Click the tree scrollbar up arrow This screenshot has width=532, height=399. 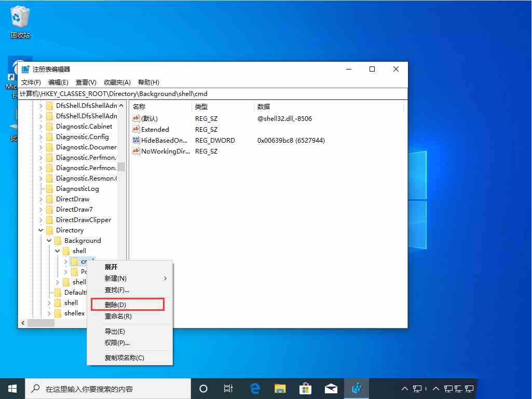pos(121,105)
